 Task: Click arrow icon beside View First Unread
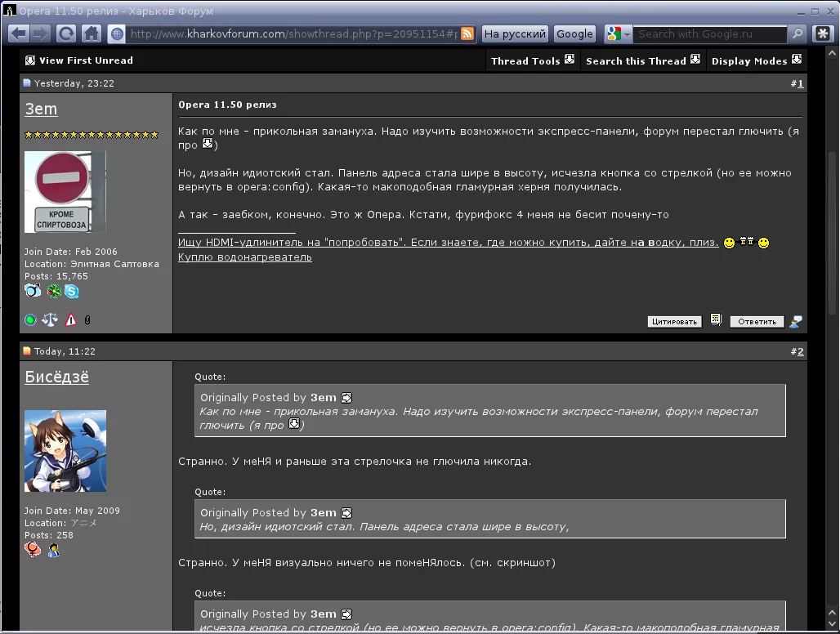30,60
